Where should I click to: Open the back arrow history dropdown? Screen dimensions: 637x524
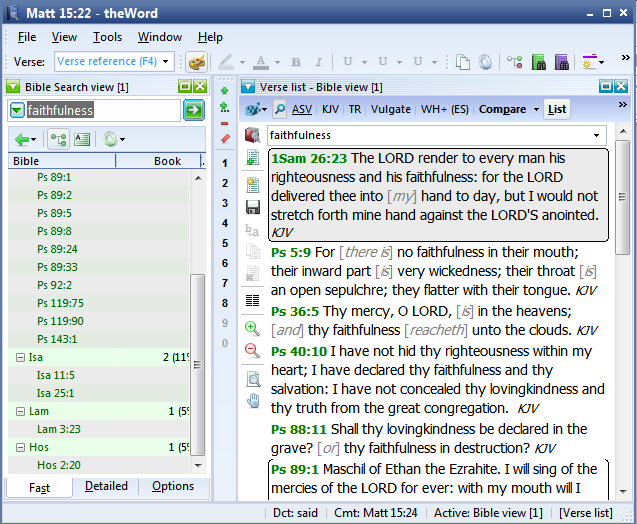point(34,140)
